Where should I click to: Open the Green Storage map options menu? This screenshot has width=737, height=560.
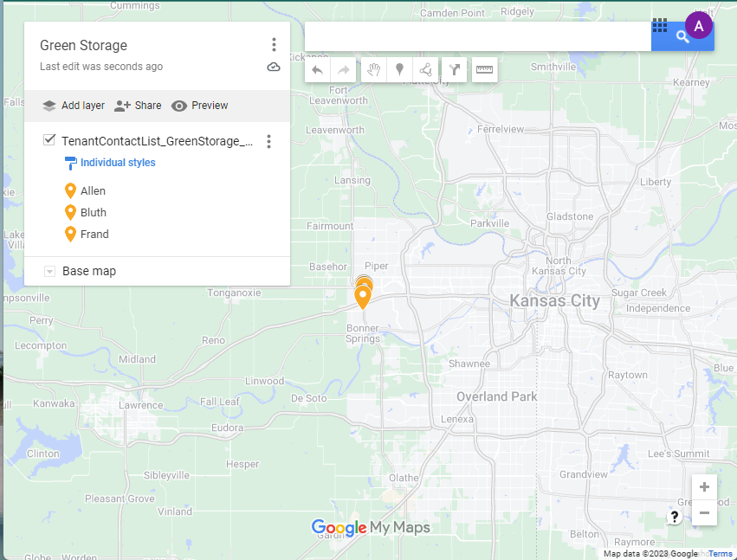tap(274, 45)
